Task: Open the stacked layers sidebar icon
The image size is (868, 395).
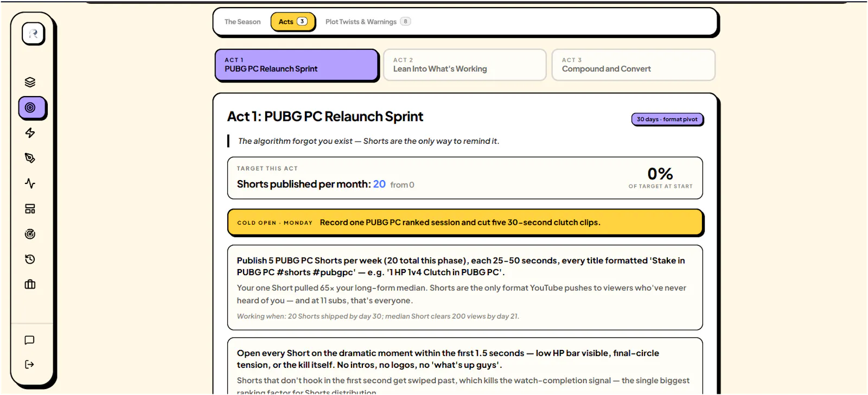Action: 30,82
